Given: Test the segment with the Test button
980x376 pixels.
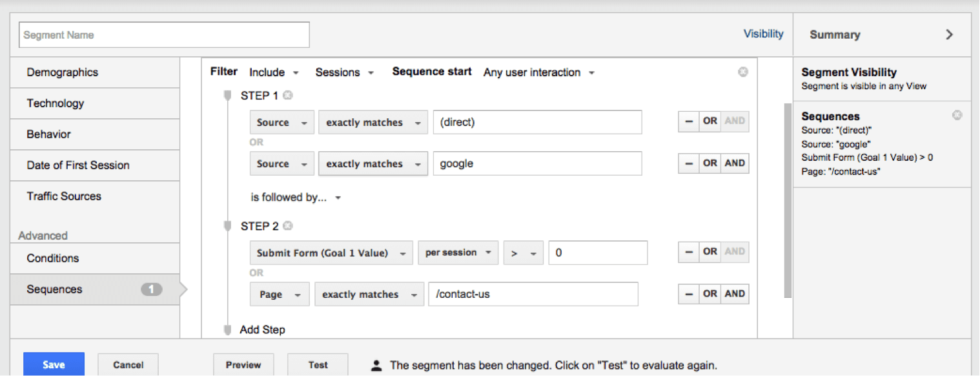Looking at the screenshot, I should 318,364.
